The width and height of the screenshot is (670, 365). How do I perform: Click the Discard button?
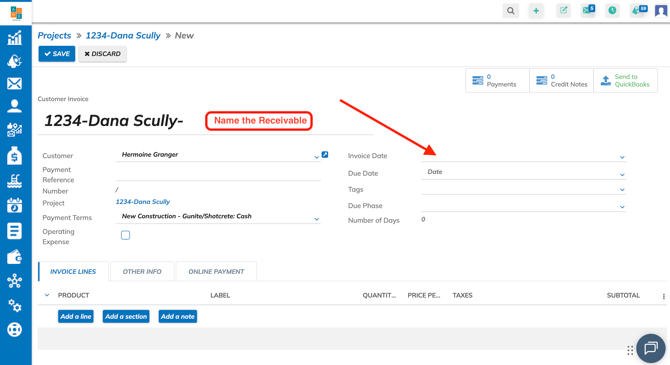click(102, 54)
